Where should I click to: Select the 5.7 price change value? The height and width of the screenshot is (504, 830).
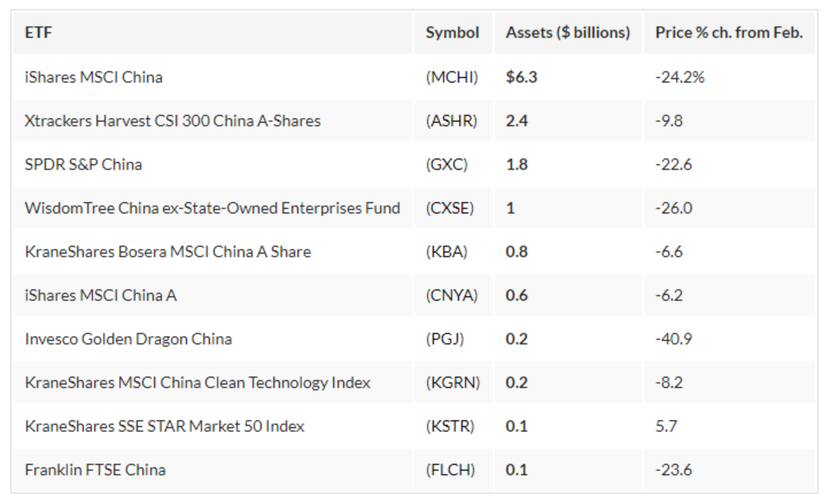click(x=666, y=426)
